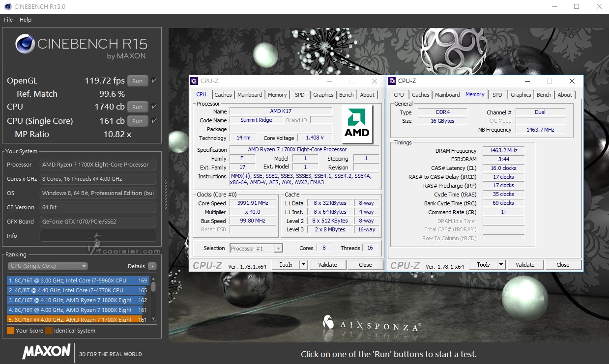609x364 pixels.
Task: Click the Cinebench R15 sphere logo
Action: pyautogui.click(x=25, y=44)
